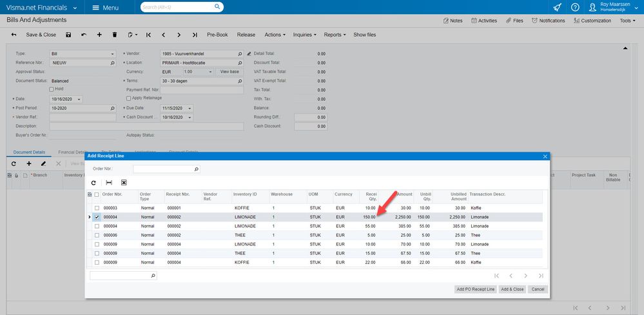
Task: Click the refresh icon in the Add Receipt Line dialog
Action: pyautogui.click(x=93, y=183)
